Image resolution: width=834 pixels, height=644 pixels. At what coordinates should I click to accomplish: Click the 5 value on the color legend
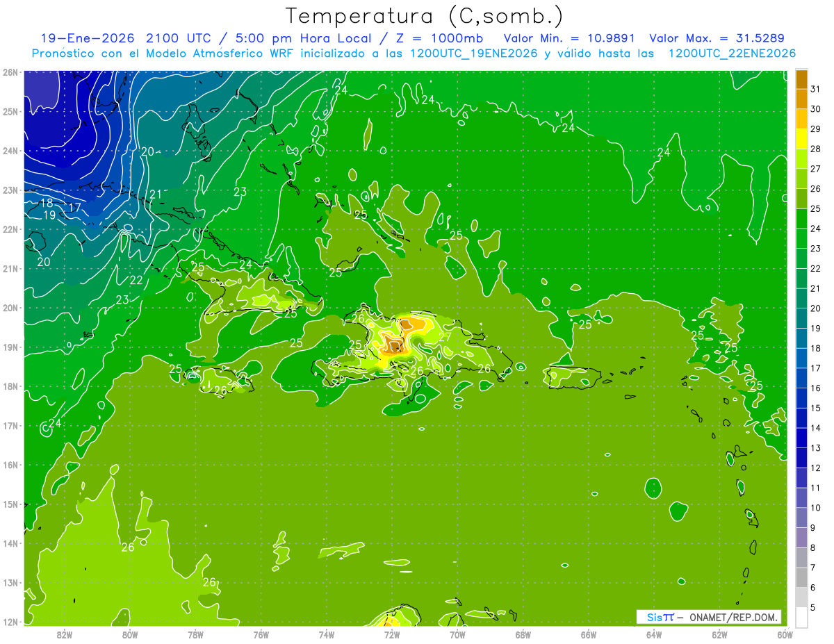coord(813,608)
